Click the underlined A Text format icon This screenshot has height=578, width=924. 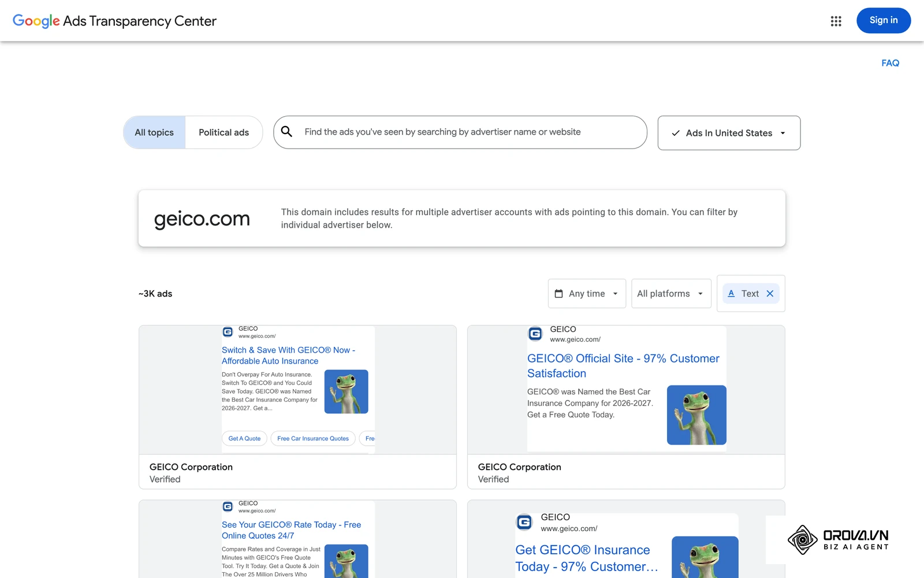click(731, 294)
